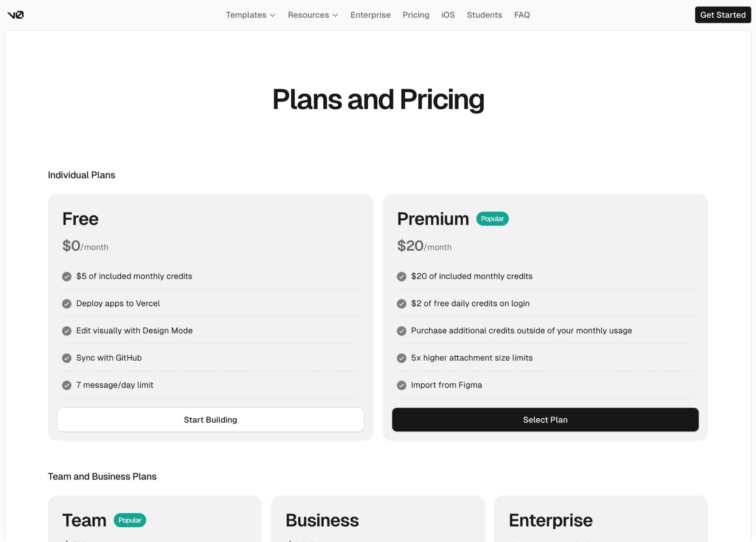Open the FAQ navigation link
Image resolution: width=756 pixels, height=542 pixels.
(522, 15)
